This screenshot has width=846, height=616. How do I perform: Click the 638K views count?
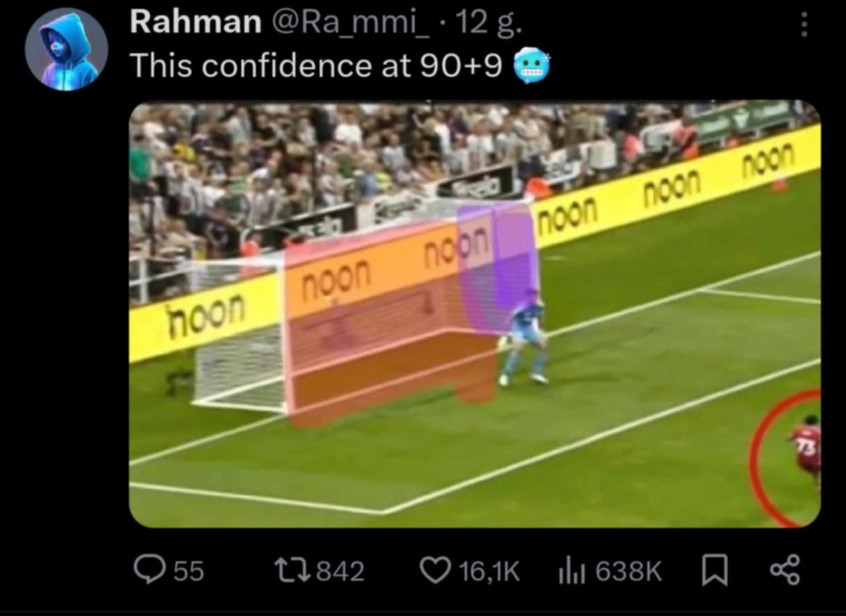click(x=629, y=572)
